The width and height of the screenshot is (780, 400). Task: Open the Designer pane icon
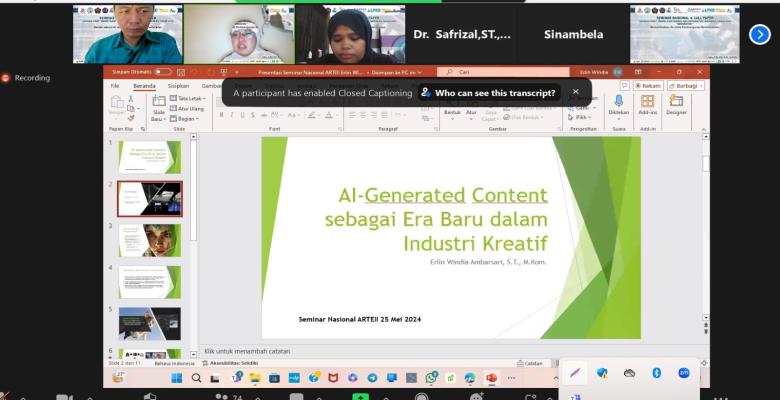tap(676, 102)
